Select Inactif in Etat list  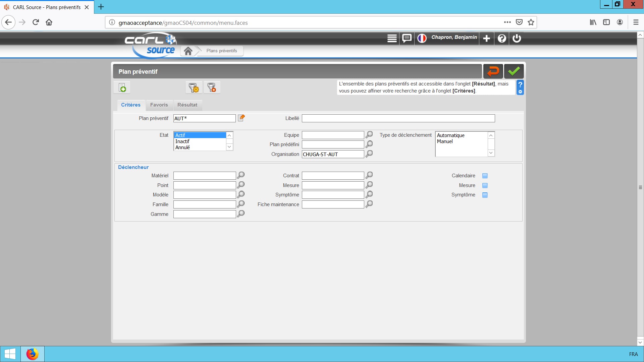[182, 141]
